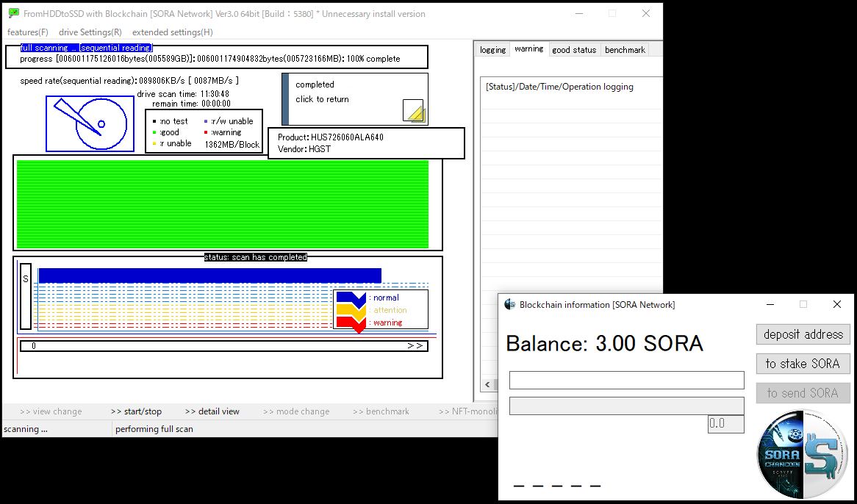Switch to the good status tab
The width and height of the screenshot is (857, 504).
click(574, 50)
